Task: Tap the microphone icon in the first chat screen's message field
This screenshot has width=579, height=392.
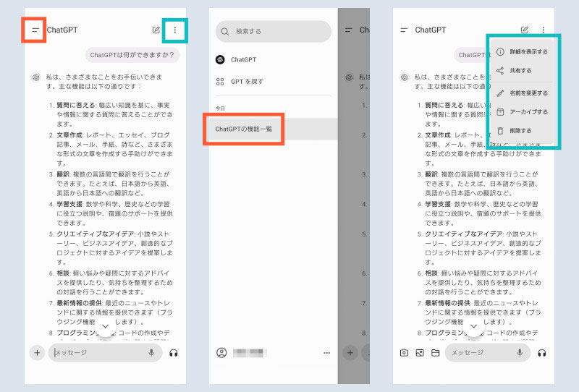Action: [x=151, y=352]
